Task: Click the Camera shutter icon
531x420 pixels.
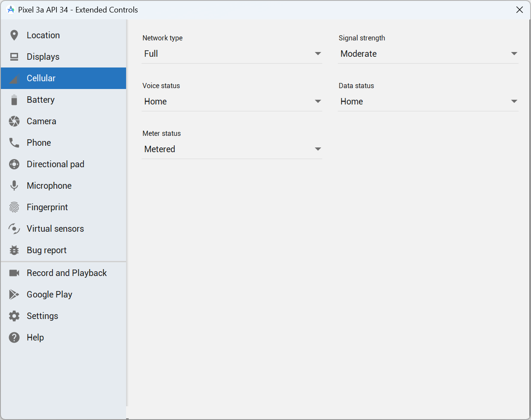Action: pos(14,121)
